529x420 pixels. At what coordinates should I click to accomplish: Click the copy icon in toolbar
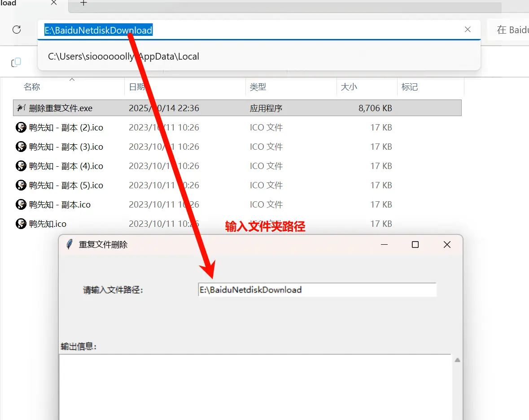point(16,62)
